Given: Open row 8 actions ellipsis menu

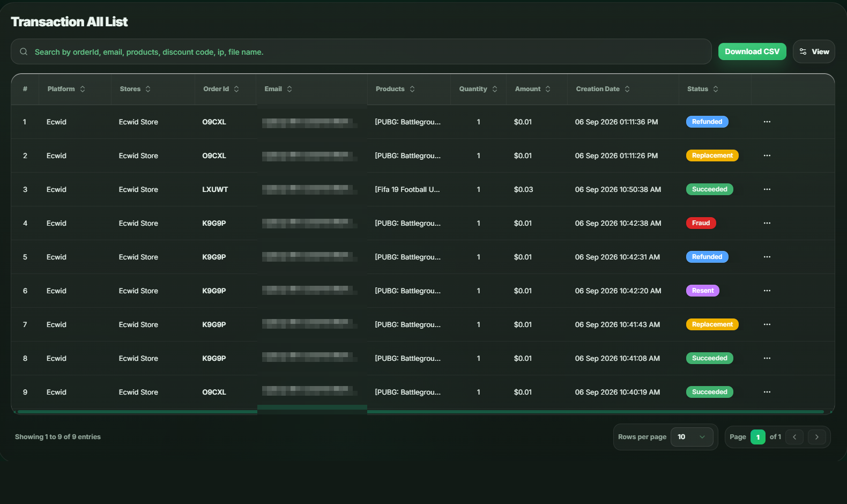Looking at the screenshot, I should pos(767,358).
